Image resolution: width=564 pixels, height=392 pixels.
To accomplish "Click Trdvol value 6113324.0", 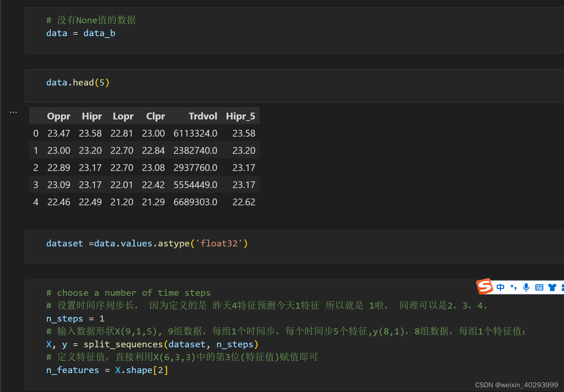I will pyautogui.click(x=195, y=133).
